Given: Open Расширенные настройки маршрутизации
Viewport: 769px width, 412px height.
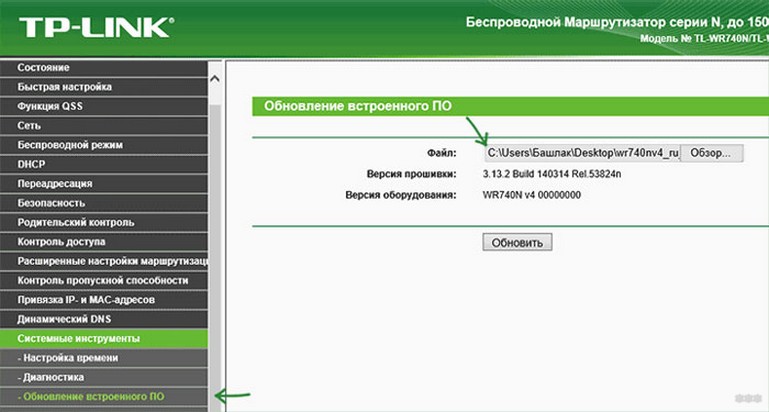Looking at the screenshot, I should tap(103, 261).
